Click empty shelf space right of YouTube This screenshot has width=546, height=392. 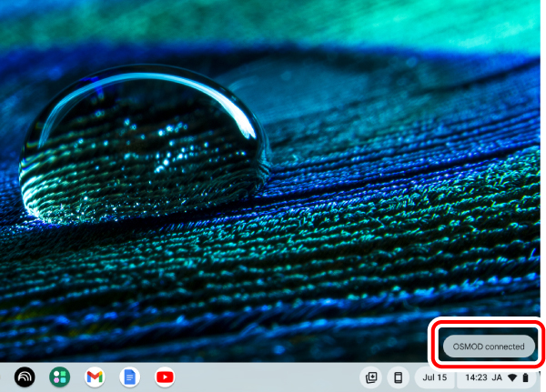(264, 377)
